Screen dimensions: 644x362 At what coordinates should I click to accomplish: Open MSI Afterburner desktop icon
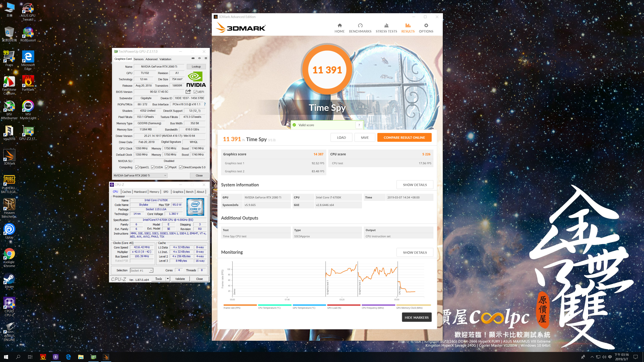pyautogui.click(x=9, y=110)
